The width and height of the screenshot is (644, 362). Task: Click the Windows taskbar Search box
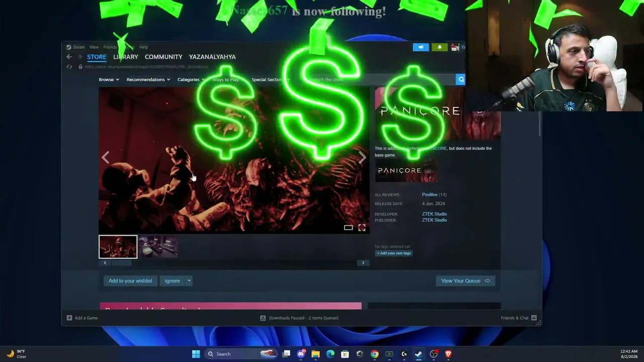pyautogui.click(x=240, y=354)
